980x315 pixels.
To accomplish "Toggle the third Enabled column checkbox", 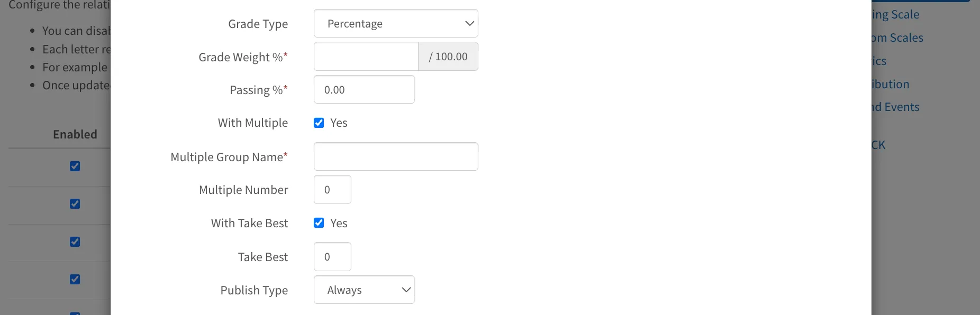I will pos(75,242).
